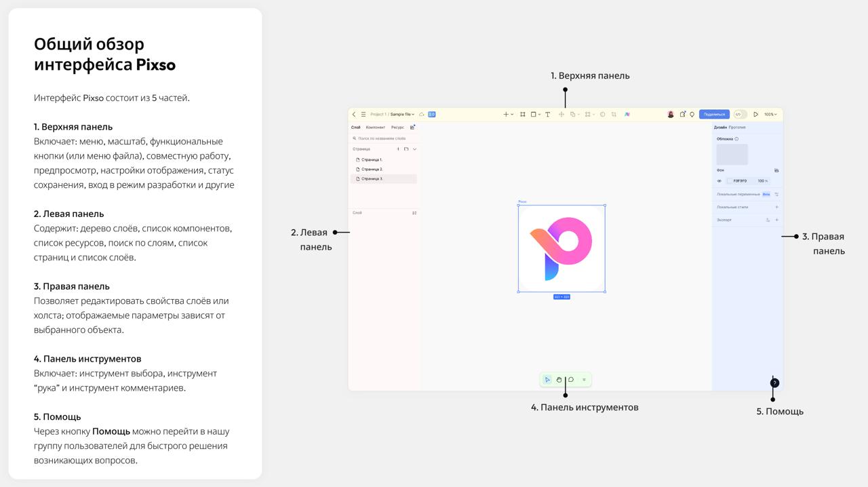Select Страница 3 in page list

coord(384,178)
